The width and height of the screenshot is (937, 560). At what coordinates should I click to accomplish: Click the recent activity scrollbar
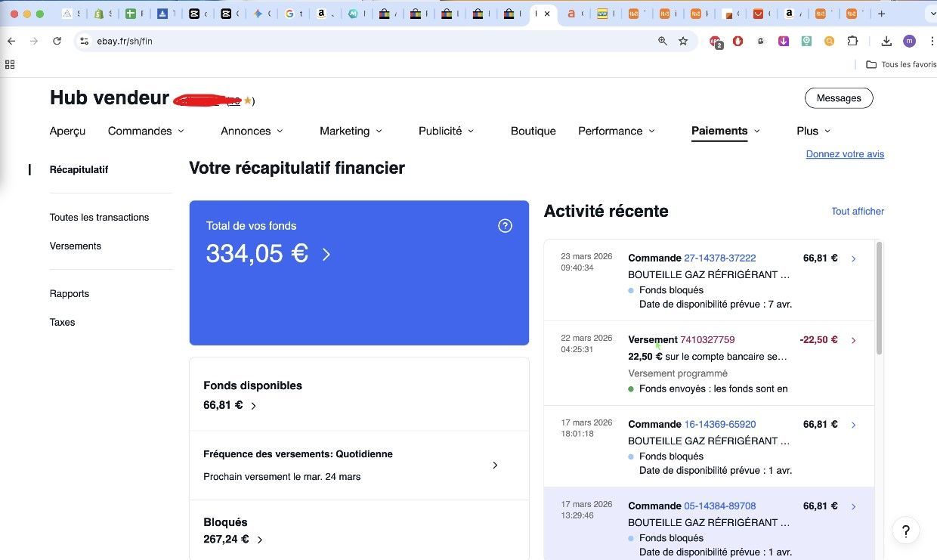point(879,299)
